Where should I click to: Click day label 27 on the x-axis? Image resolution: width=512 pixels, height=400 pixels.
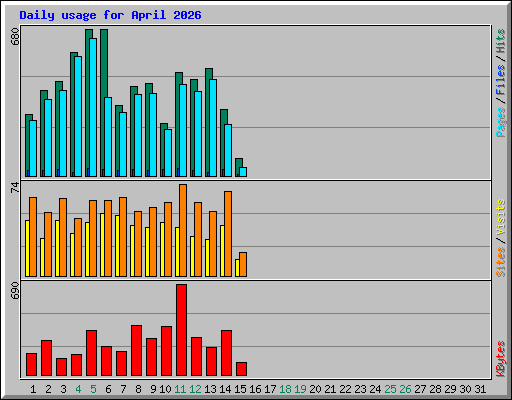pos(420,389)
